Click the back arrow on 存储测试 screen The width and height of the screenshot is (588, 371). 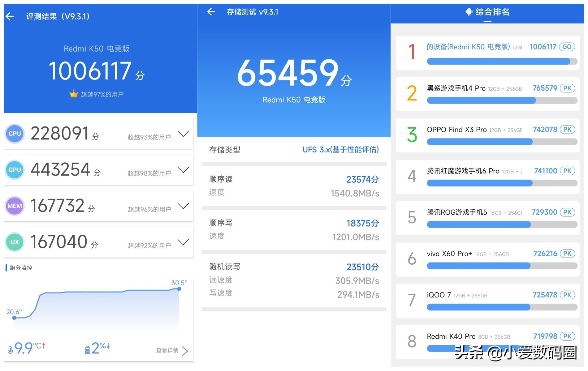[211, 12]
